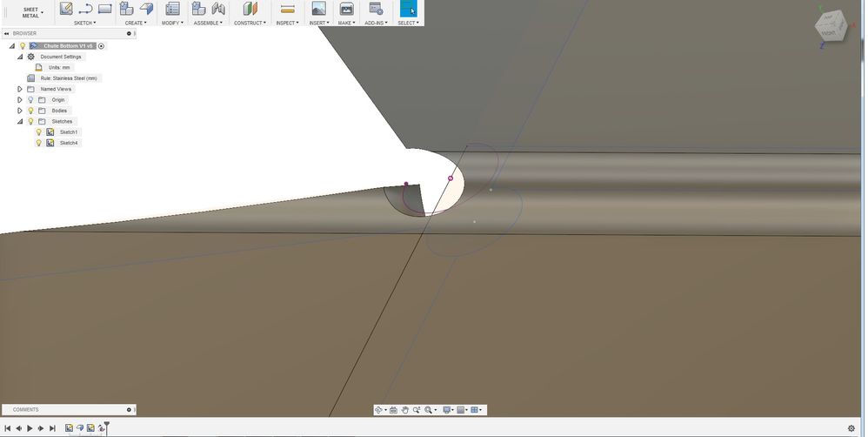
Task: Click the Look At icon
Action: coord(394,410)
